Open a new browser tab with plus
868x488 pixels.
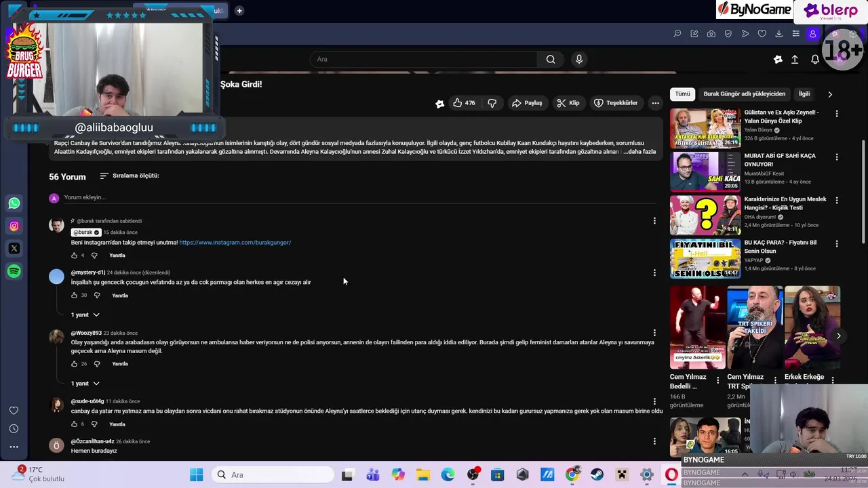pos(239,11)
